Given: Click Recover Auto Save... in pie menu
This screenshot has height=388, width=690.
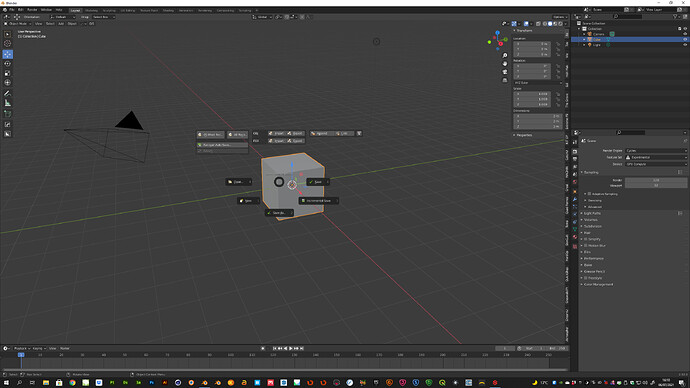Looking at the screenshot, I should pos(222,145).
